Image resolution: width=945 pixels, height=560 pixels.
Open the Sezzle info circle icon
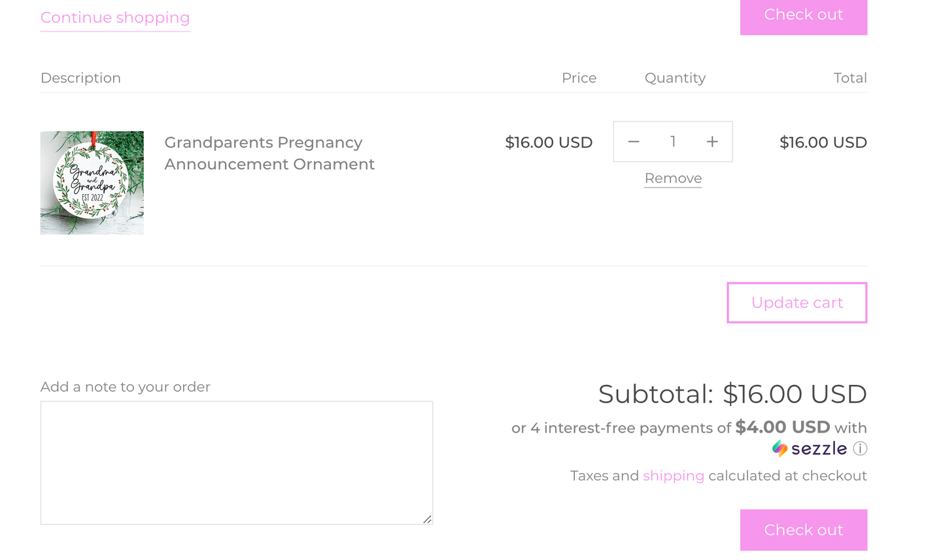[x=861, y=449]
